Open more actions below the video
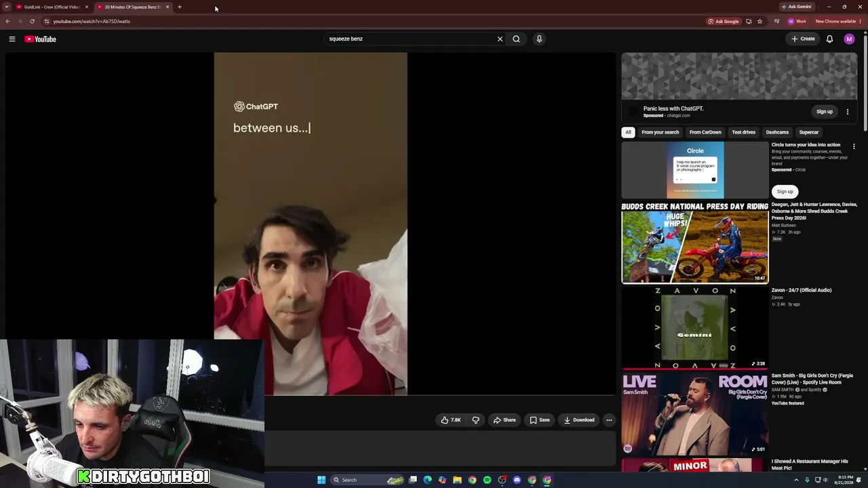This screenshot has width=868, height=488. click(x=609, y=420)
